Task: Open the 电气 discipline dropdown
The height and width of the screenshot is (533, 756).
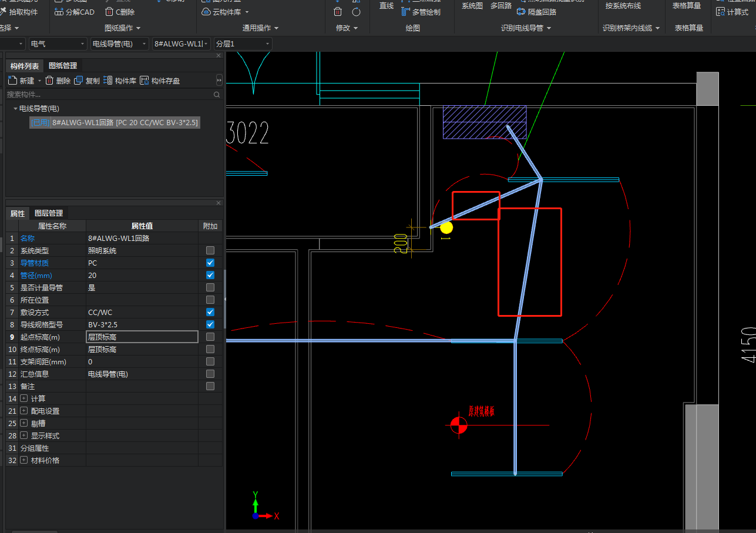Action: (58, 43)
